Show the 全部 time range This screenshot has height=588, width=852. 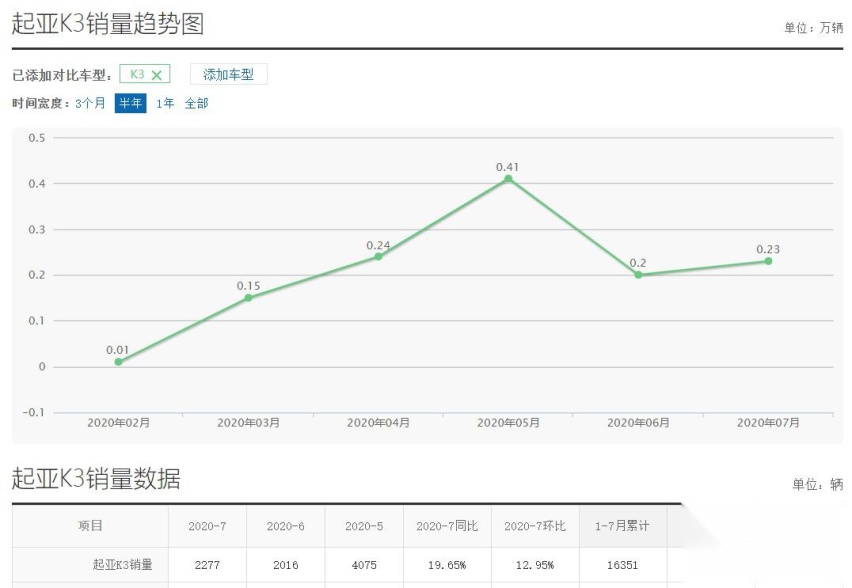point(196,103)
